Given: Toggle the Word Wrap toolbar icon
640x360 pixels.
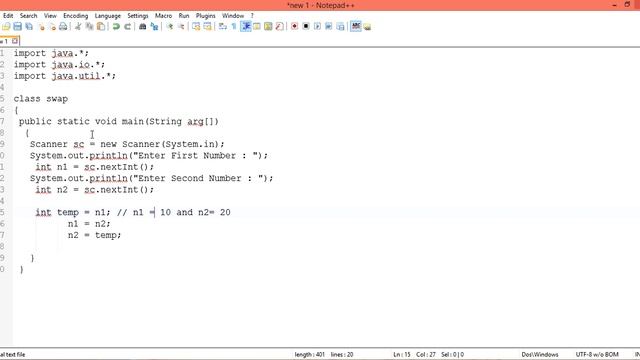Looking at the screenshot, I should (222, 27).
